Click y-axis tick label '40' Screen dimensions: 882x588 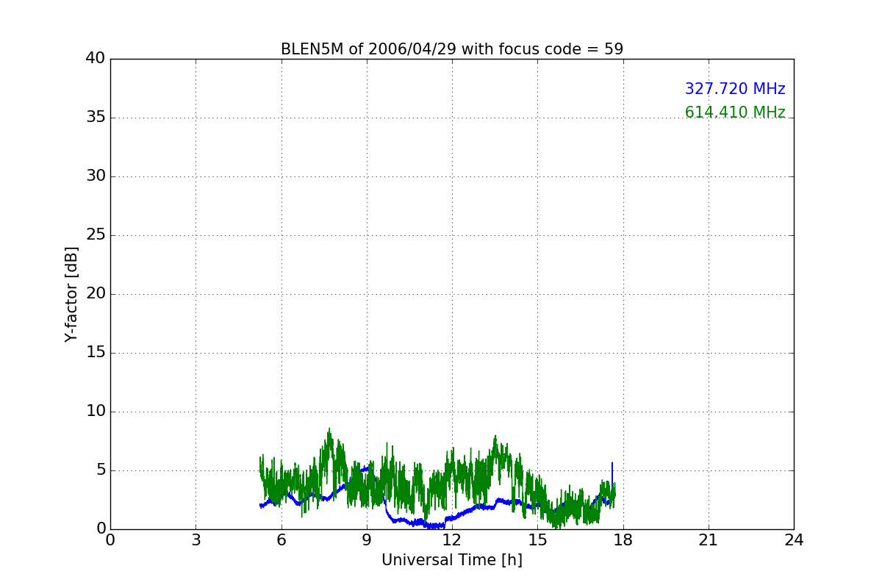tap(96, 59)
